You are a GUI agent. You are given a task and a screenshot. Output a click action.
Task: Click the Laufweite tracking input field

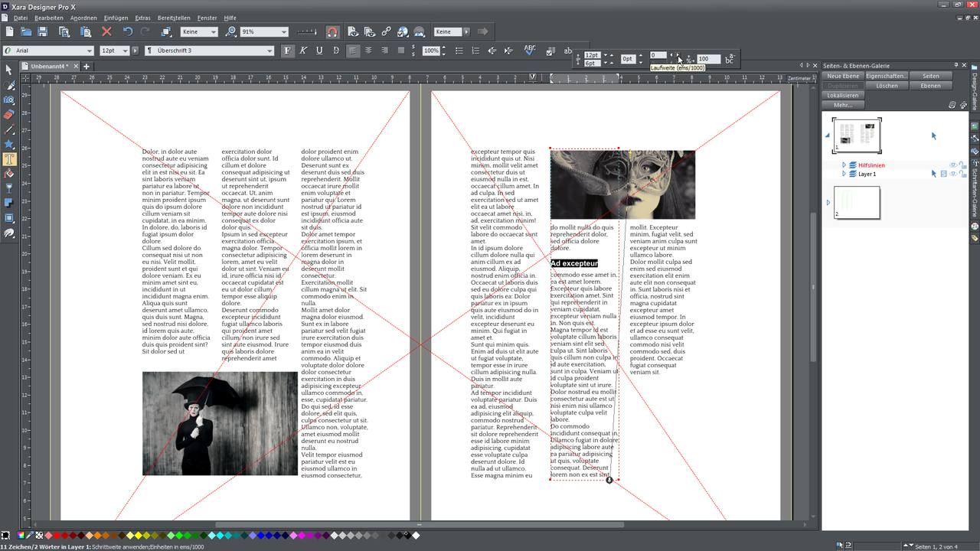(658, 55)
